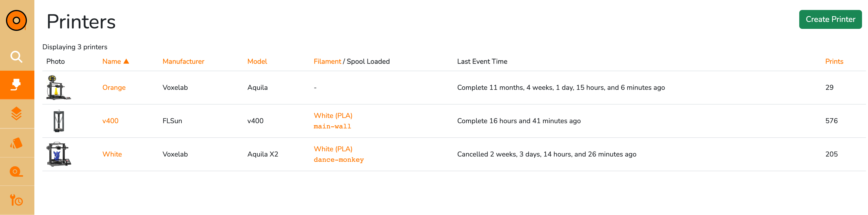Viewport: 868px width, 215px height.
Task: Click the Orange Aquila printer photo
Action: [x=59, y=88]
